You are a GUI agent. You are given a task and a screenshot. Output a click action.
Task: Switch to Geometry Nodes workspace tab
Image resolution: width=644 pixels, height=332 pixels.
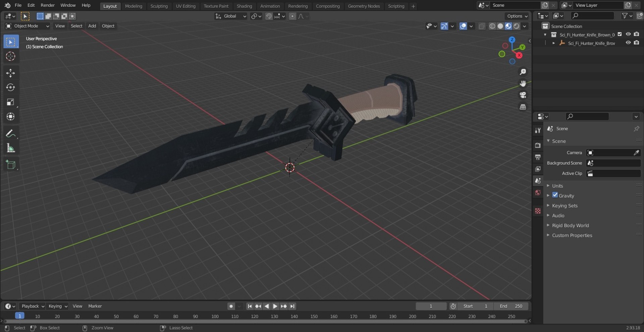coord(364,6)
